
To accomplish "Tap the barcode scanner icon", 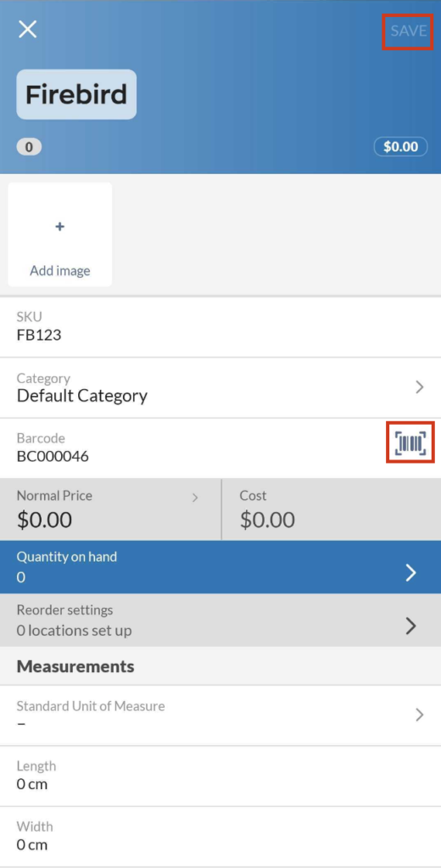I will (410, 442).
